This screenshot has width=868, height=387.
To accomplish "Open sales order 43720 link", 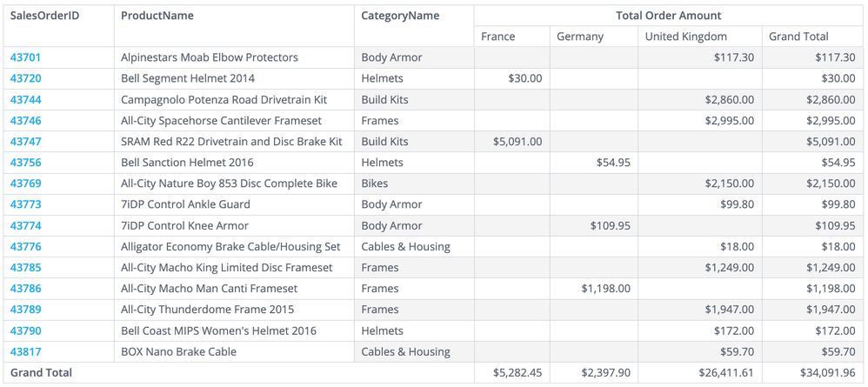I will (25, 78).
